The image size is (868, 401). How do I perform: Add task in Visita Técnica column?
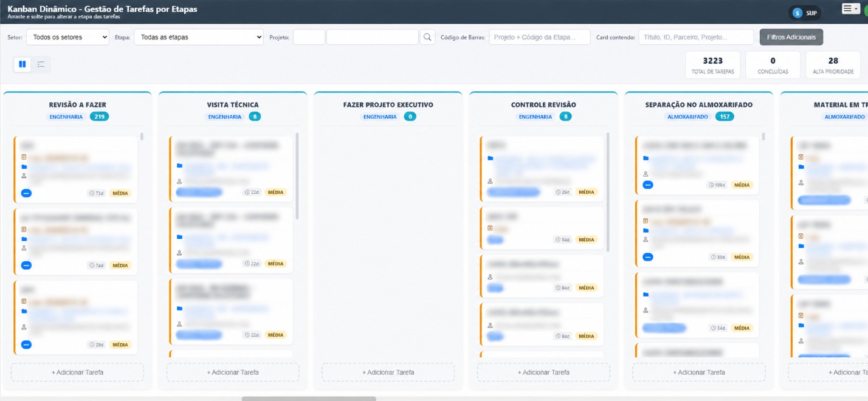coord(233,372)
